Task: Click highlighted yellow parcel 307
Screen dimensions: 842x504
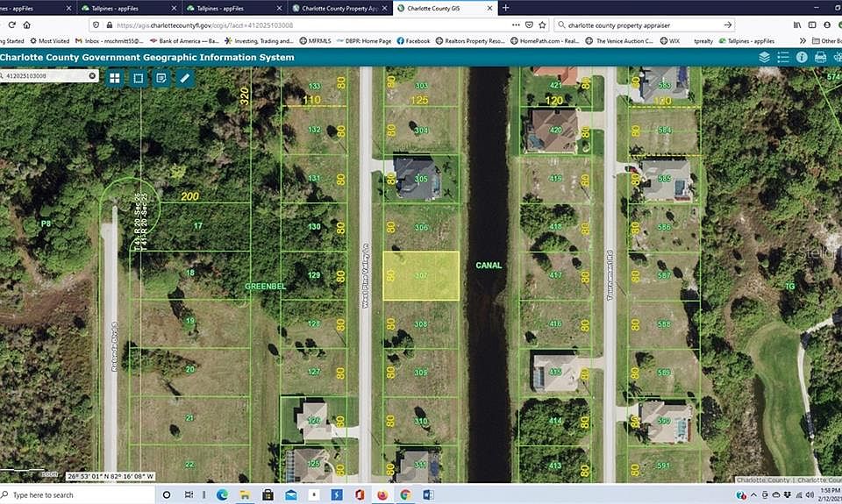Action: (421, 276)
